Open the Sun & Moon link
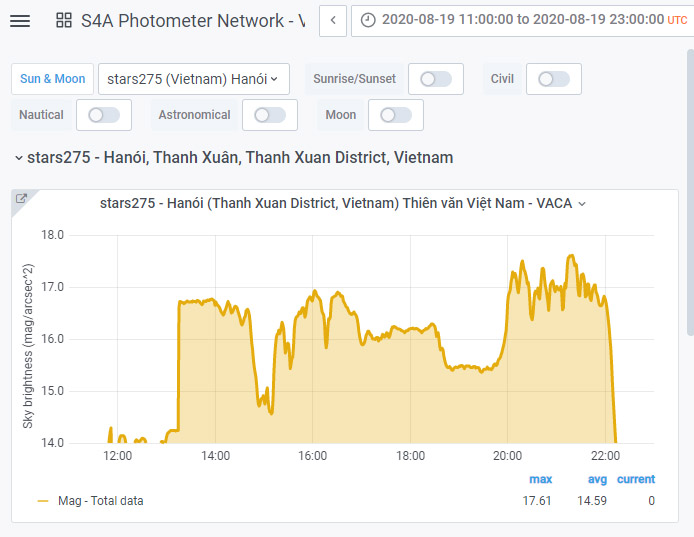The image size is (694, 537). pyautogui.click(x=52, y=79)
